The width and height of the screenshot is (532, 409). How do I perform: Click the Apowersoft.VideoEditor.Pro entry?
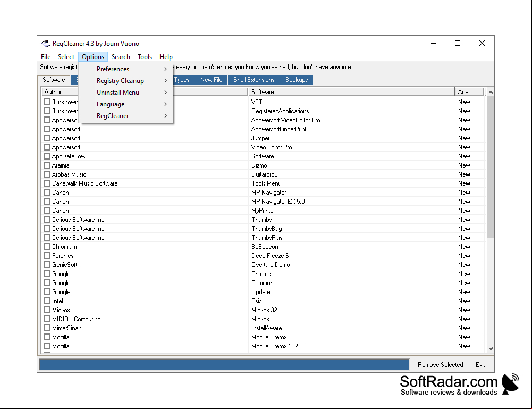[286, 120]
